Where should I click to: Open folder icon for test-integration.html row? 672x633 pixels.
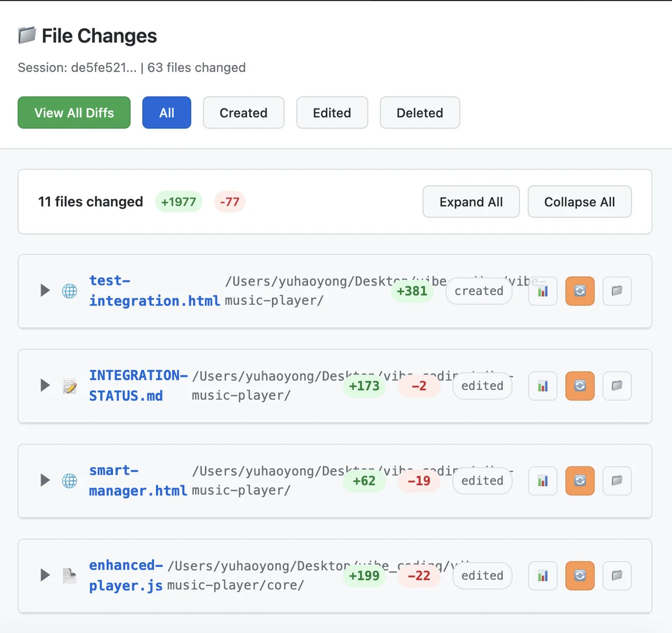click(x=617, y=291)
